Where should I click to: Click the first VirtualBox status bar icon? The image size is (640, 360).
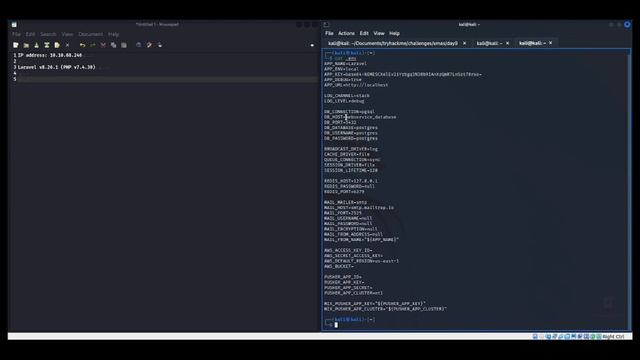click(x=535, y=337)
